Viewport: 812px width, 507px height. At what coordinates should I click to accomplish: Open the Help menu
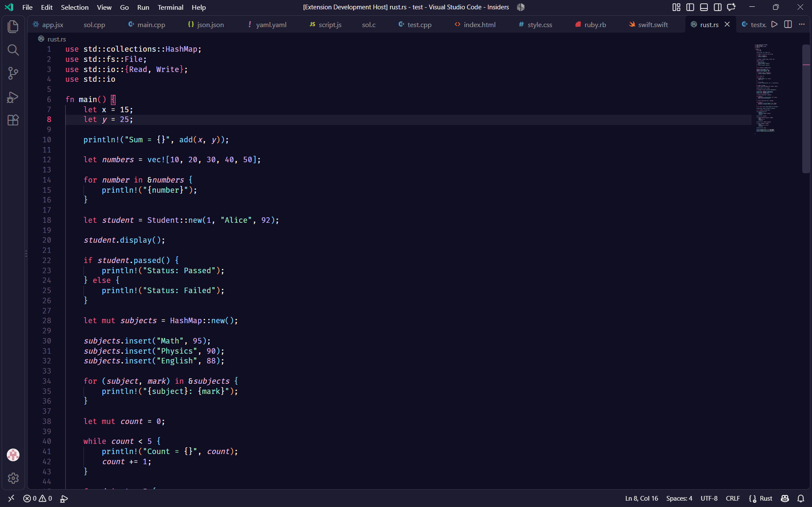(199, 7)
